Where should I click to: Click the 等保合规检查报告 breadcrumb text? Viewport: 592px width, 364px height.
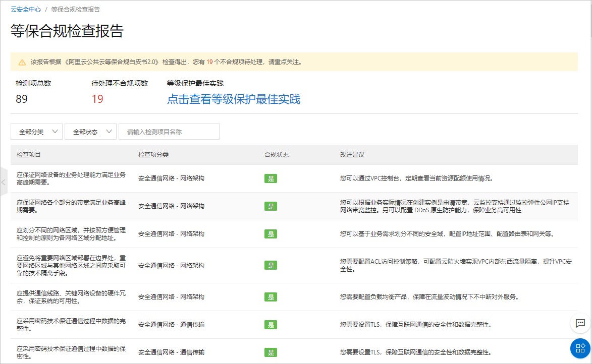(x=76, y=10)
